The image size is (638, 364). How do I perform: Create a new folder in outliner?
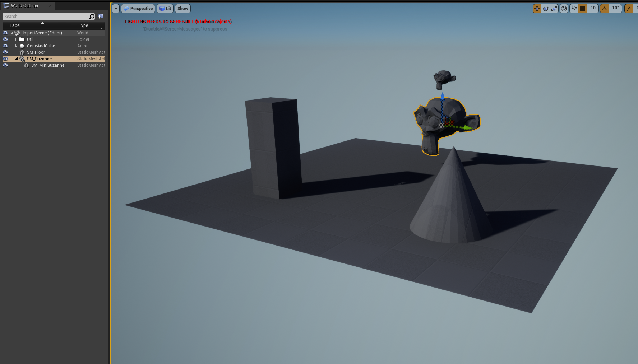[101, 16]
